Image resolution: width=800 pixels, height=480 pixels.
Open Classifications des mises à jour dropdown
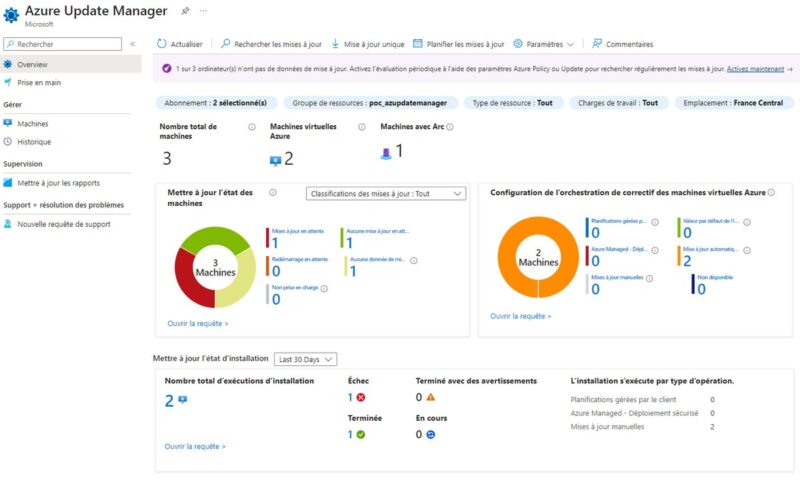coord(386,194)
